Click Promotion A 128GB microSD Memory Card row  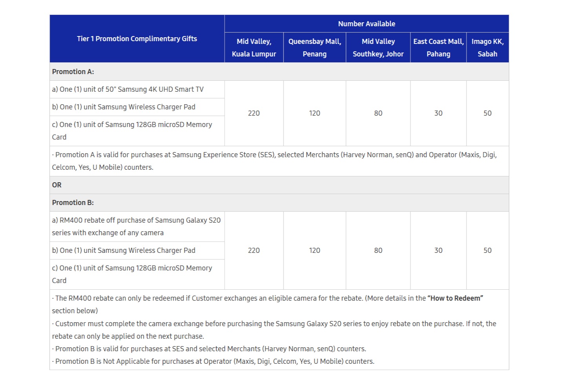tap(137, 131)
